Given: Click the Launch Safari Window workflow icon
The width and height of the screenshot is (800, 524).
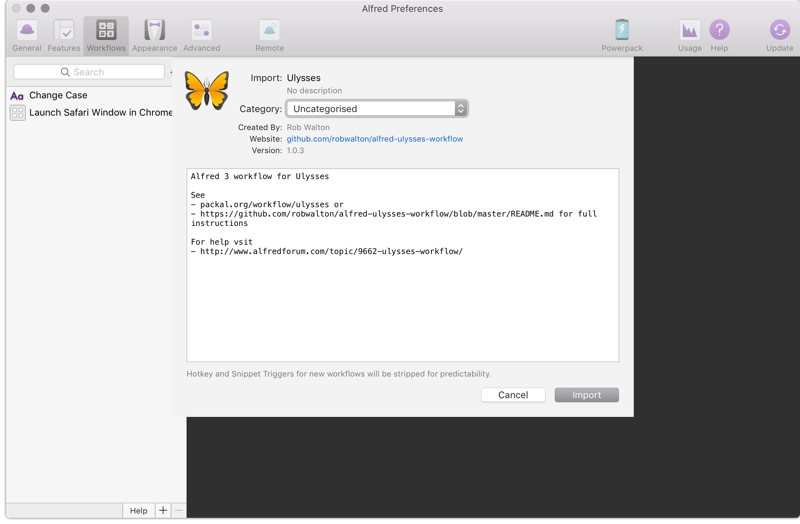Looking at the screenshot, I should pos(17,113).
